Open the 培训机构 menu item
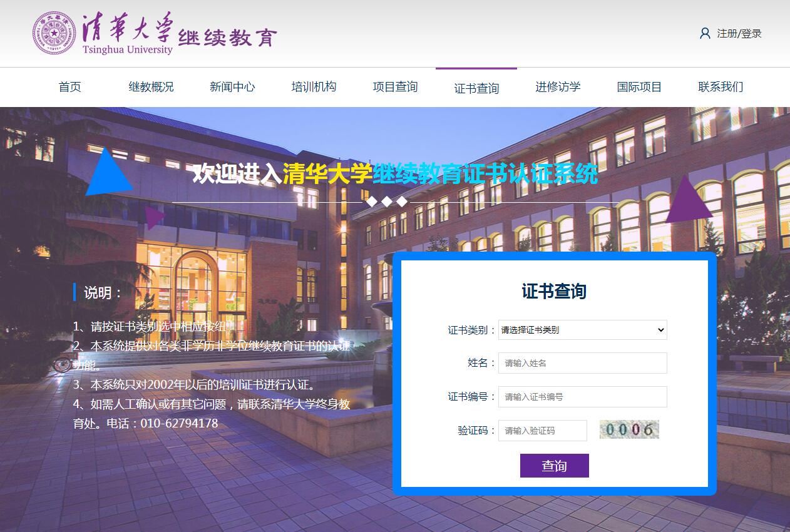Screen dimensions: 790x532 [314, 87]
